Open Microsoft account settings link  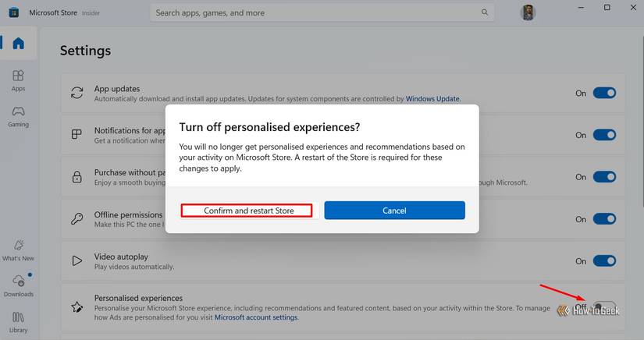(256, 317)
